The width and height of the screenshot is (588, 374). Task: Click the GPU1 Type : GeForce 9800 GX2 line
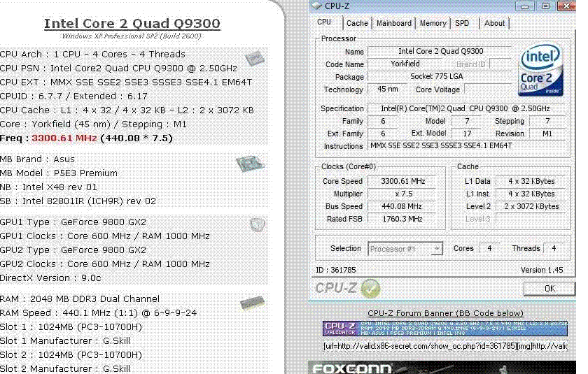click(73, 222)
